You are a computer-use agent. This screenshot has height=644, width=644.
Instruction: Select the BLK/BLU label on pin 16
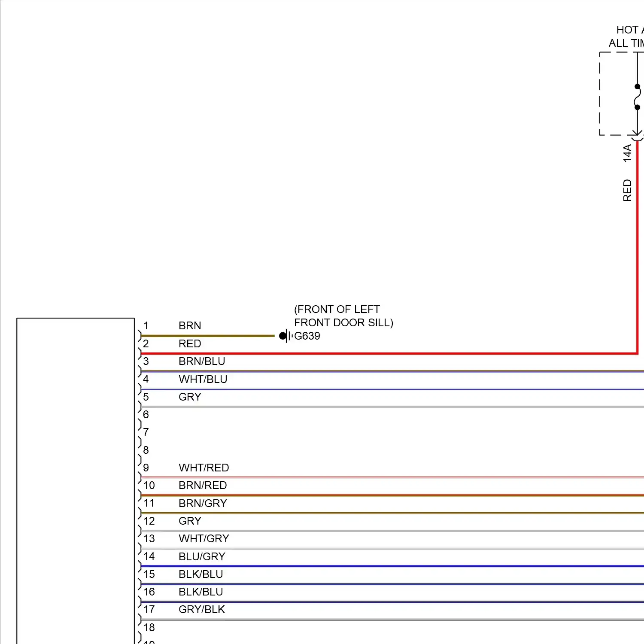point(201,592)
